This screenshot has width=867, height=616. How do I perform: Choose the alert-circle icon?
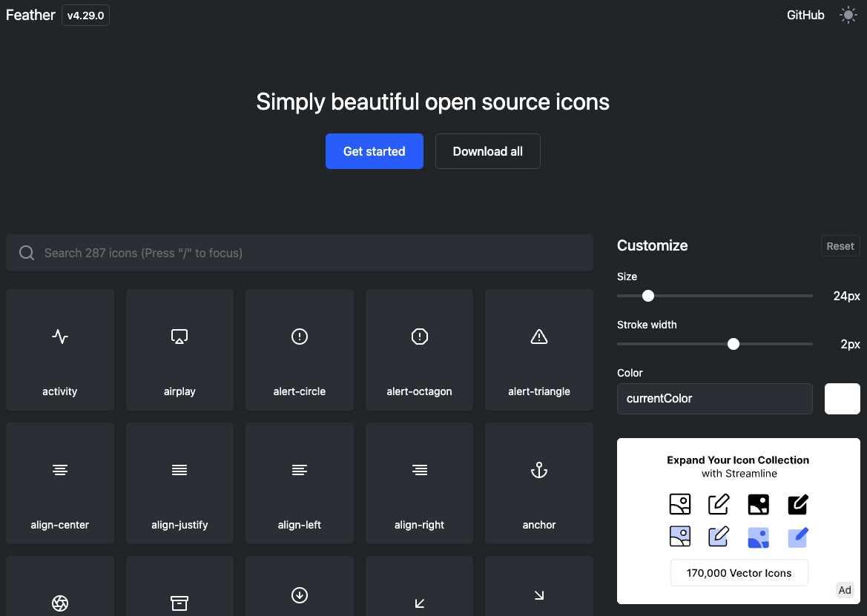coord(300,349)
